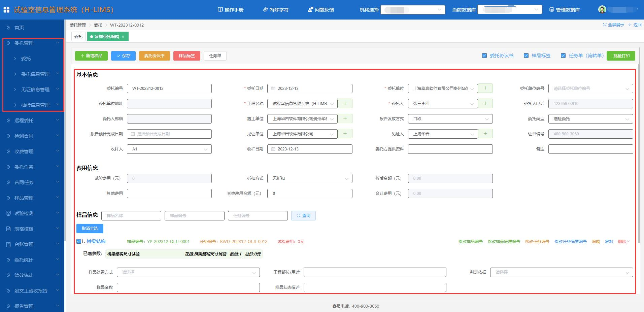This screenshot has height=312, width=644.
Task: Click the 样品名称 search input field
Action: [131, 216]
